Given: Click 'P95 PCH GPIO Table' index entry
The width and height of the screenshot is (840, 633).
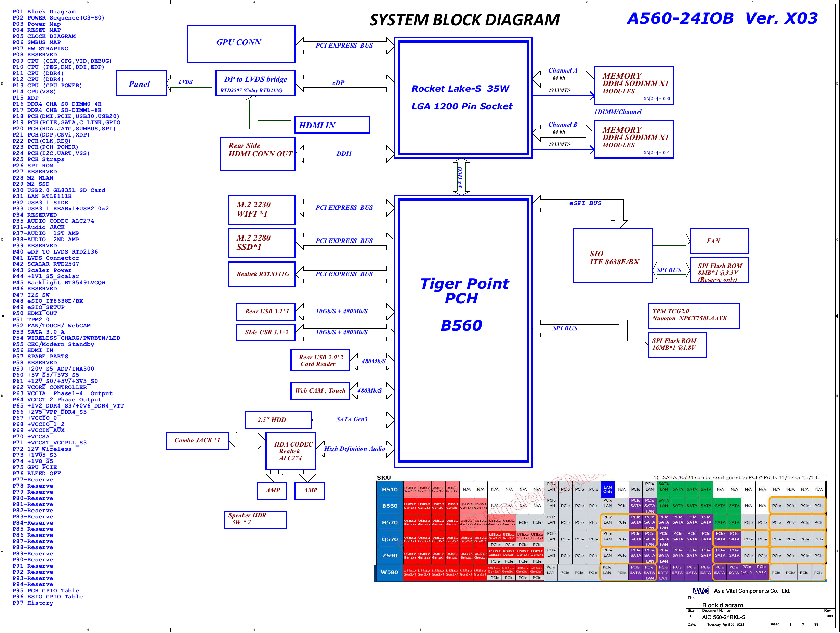Looking at the screenshot, I should [46, 591].
